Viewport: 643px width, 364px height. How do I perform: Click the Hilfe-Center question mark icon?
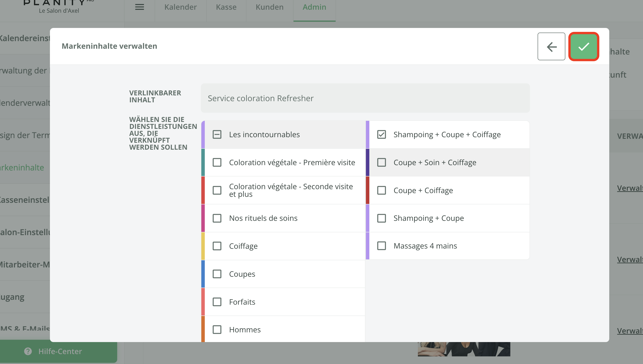(28, 351)
